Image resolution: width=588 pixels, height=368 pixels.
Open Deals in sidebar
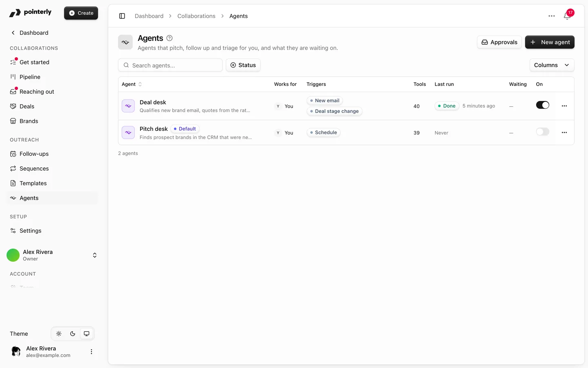click(52, 106)
